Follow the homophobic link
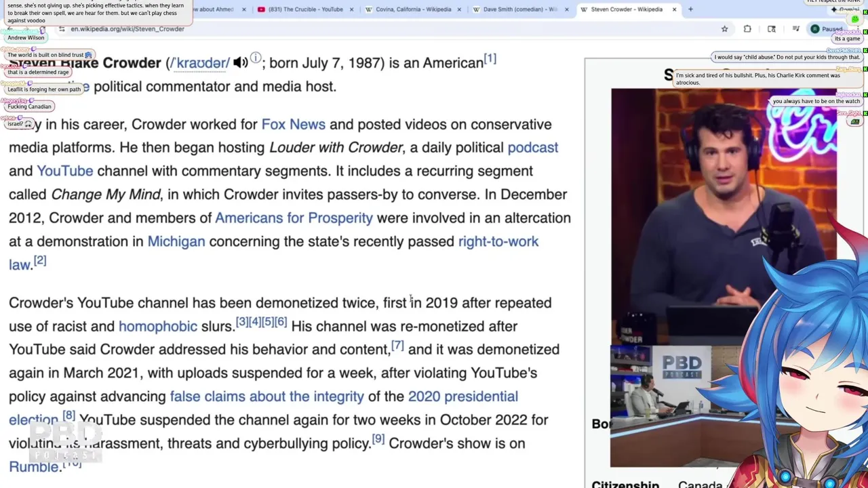Screen dimensions: 868x488 pyautogui.click(x=157, y=327)
